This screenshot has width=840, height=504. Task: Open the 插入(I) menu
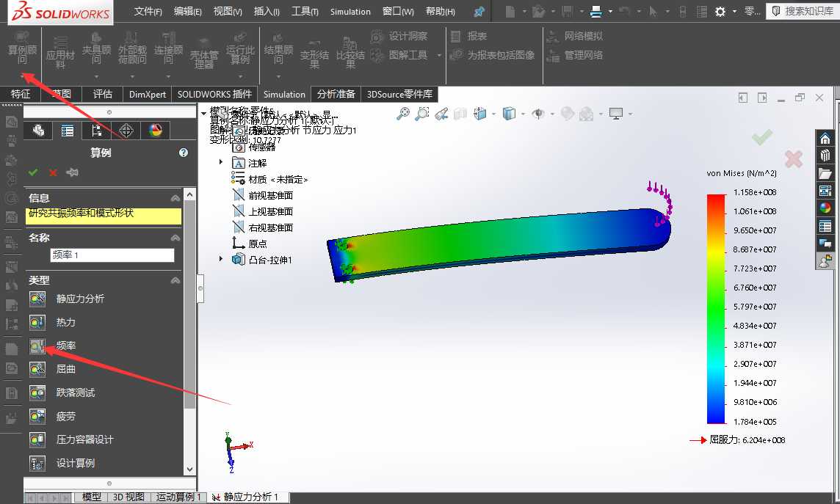click(267, 11)
